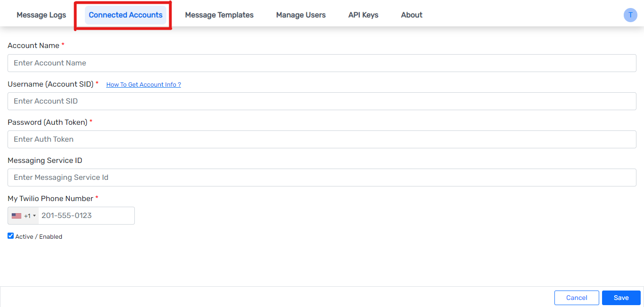The image size is (644, 307).
Task: Select the Enter Auth Token field
Action: (322, 139)
